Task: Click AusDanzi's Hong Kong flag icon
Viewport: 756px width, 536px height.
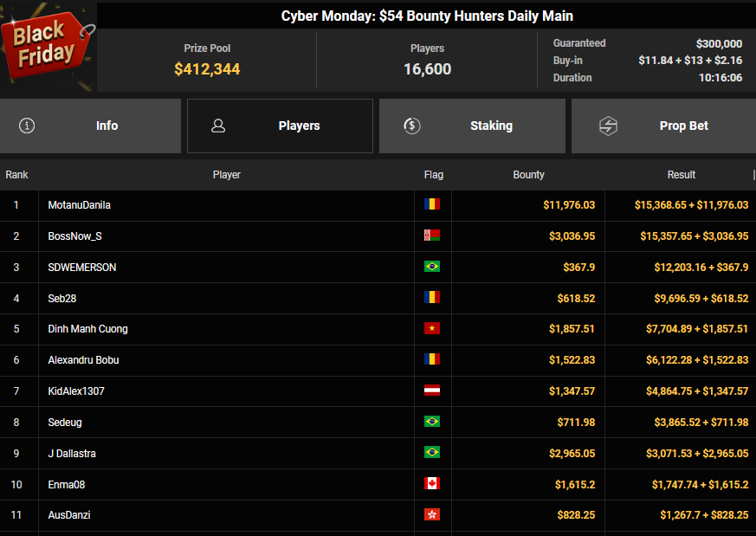Action: point(431,515)
